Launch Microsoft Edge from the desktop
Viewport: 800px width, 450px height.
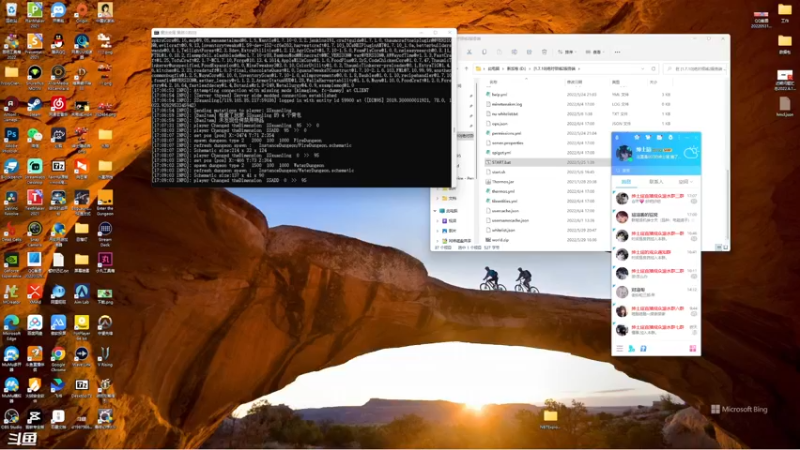click(11, 327)
